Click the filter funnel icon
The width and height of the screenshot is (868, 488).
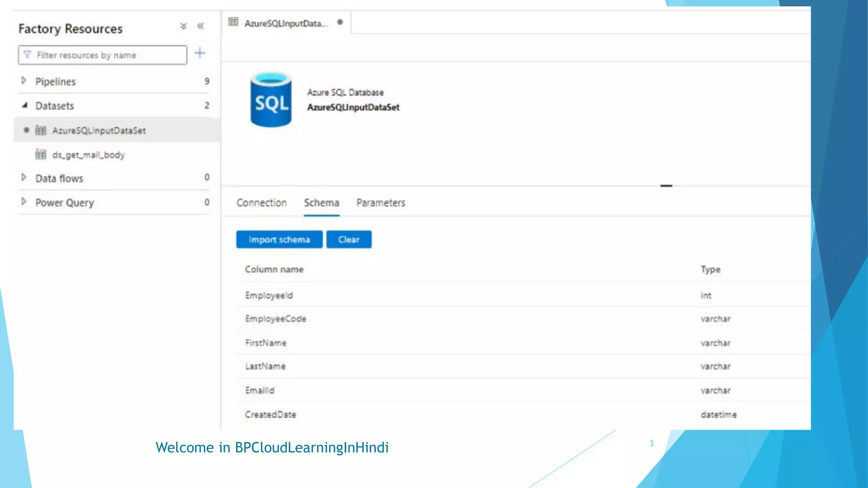[x=28, y=55]
